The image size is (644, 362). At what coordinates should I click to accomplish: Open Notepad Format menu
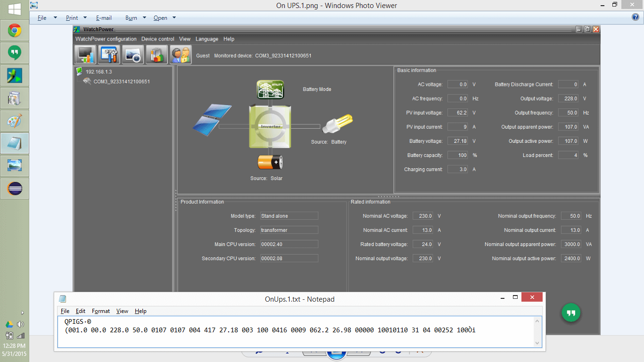click(101, 311)
